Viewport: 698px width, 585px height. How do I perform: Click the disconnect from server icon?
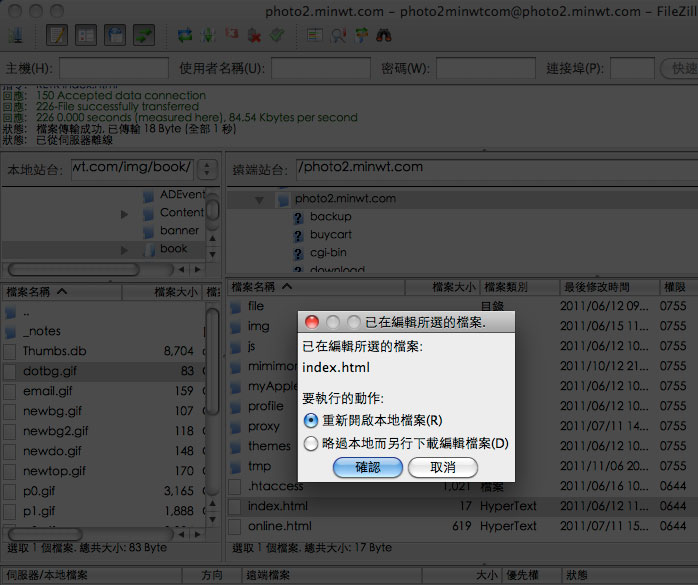point(254,36)
